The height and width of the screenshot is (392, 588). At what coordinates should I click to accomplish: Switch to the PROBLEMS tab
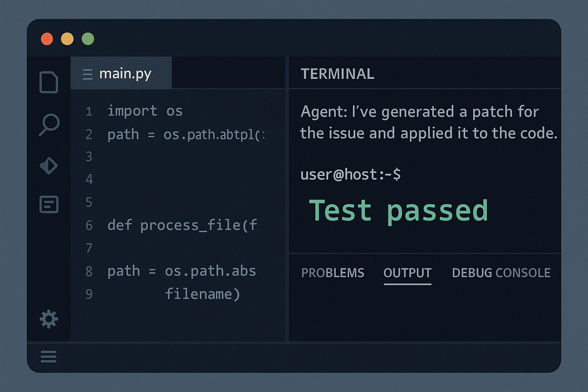coord(333,273)
